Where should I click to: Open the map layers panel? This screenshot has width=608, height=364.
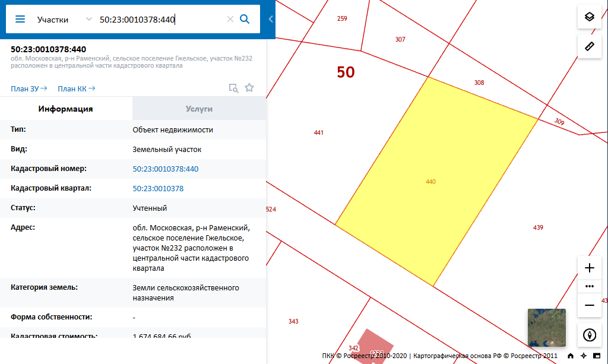(x=589, y=17)
